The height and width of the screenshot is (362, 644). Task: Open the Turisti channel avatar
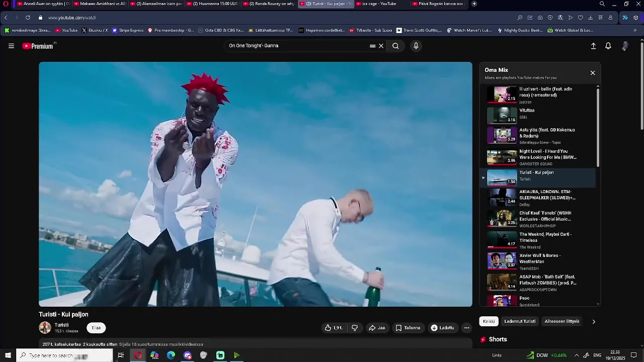click(x=45, y=328)
